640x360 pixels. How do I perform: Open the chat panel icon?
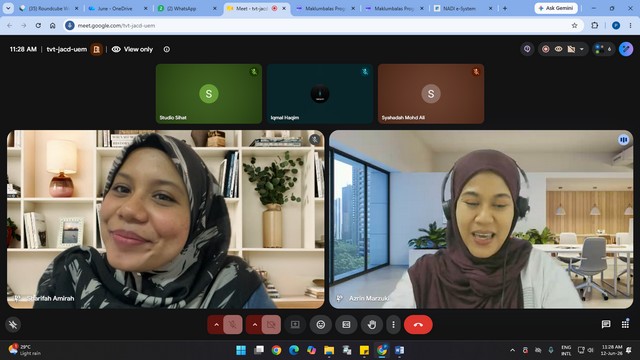click(x=606, y=324)
